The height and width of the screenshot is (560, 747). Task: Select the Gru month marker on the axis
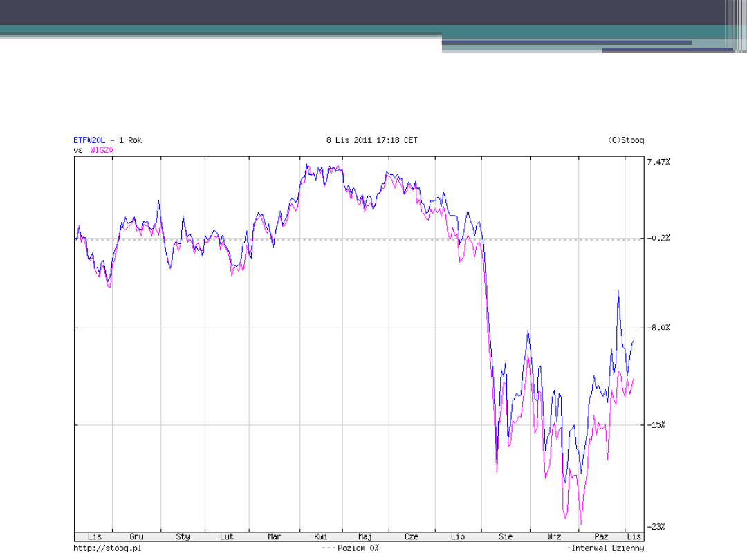(x=137, y=536)
